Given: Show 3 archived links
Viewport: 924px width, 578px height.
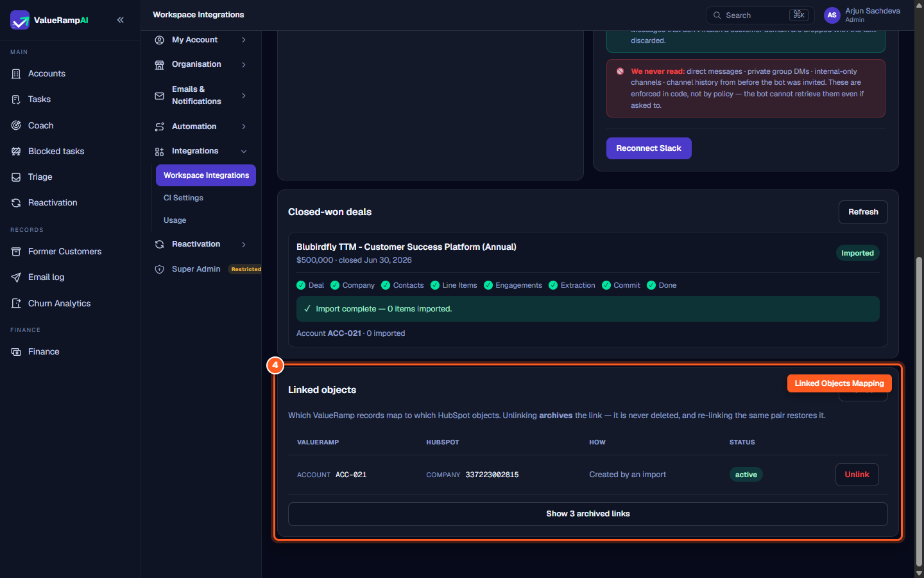Looking at the screenshot, I should (588, 514).
